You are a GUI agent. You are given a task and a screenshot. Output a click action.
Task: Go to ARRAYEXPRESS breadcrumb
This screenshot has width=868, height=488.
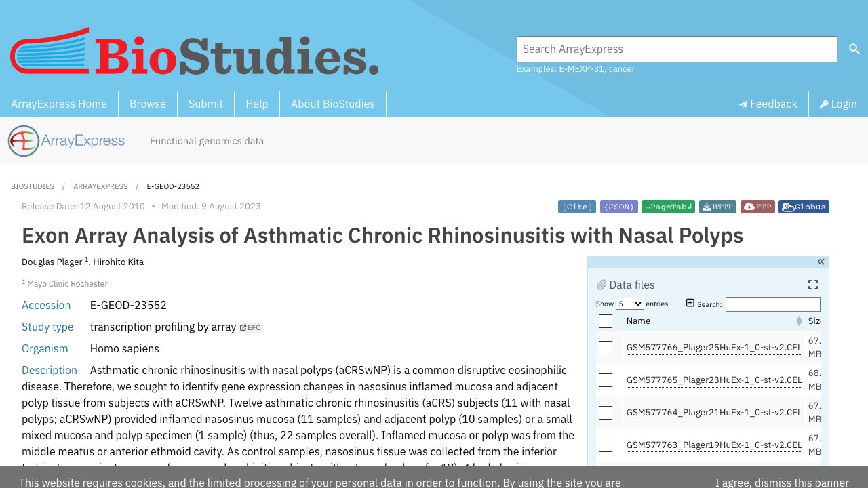tap(100, 186)
